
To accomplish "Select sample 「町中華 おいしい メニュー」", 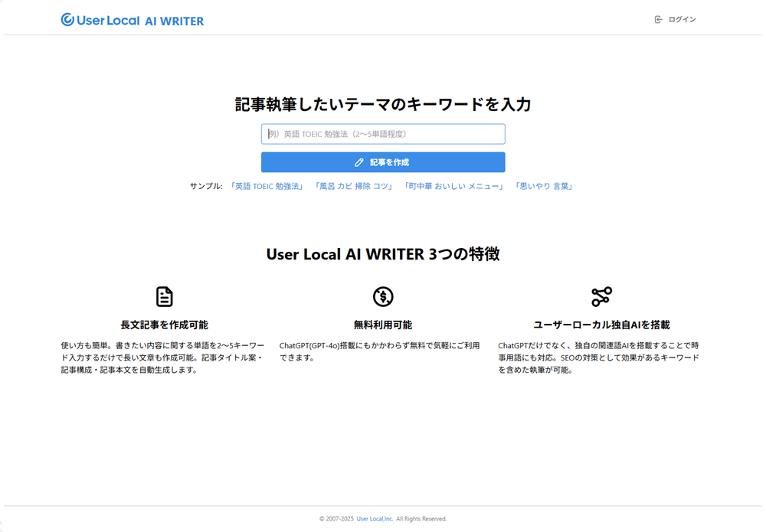I will coord(453,186).
